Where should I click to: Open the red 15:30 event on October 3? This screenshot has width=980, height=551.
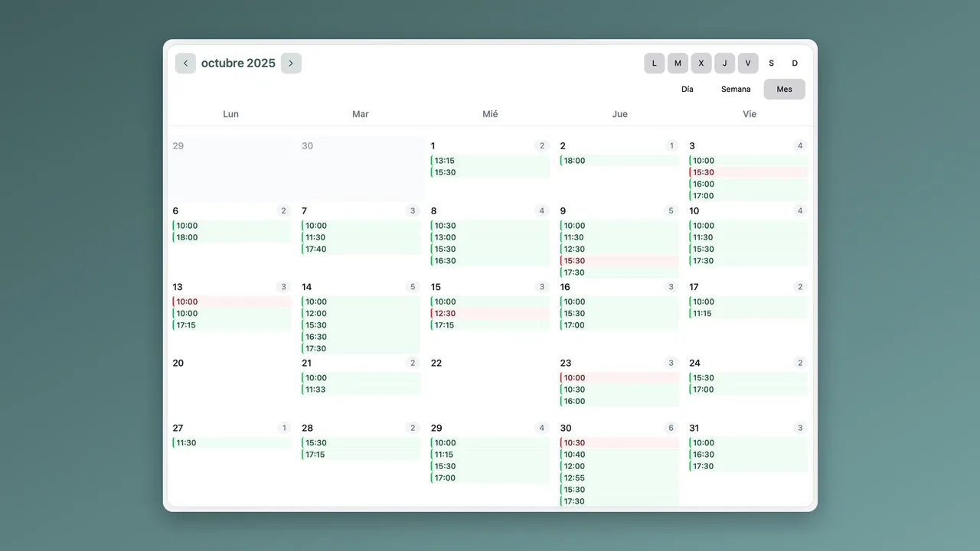coord(749,172)
